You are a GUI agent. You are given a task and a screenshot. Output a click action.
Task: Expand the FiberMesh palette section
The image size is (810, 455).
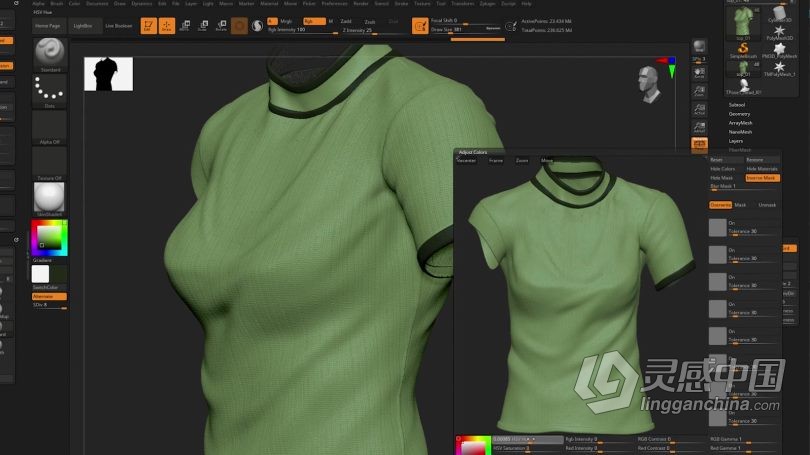(x=740, y=150)
